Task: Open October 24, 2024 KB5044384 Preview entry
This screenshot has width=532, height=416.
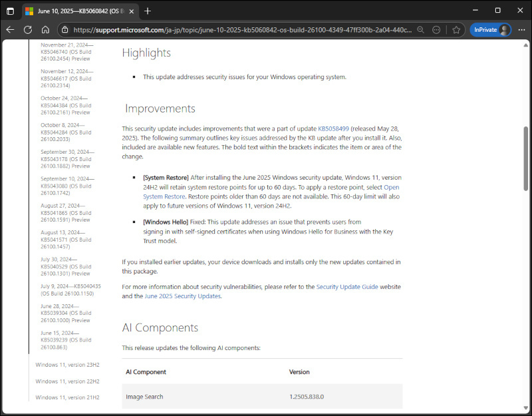Action: pos(66,105)
